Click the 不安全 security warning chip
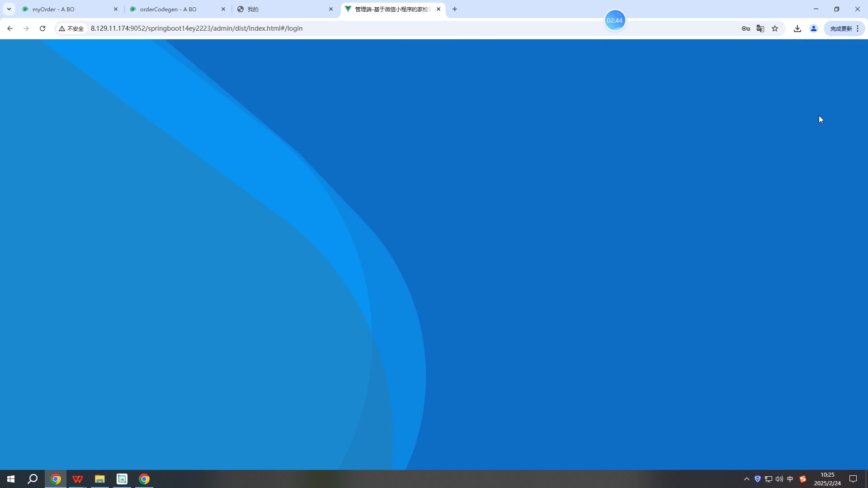This screenshot has height=488, width=868. click(x=71, y=28)
